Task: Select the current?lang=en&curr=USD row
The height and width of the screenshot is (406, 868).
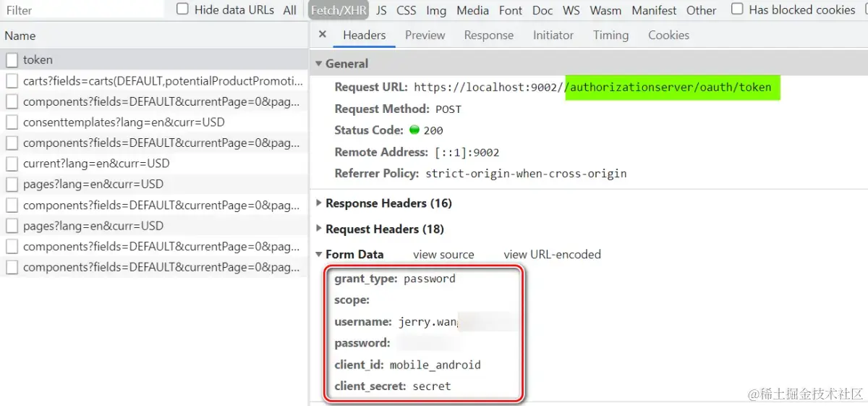Action: tap(154, 164)
